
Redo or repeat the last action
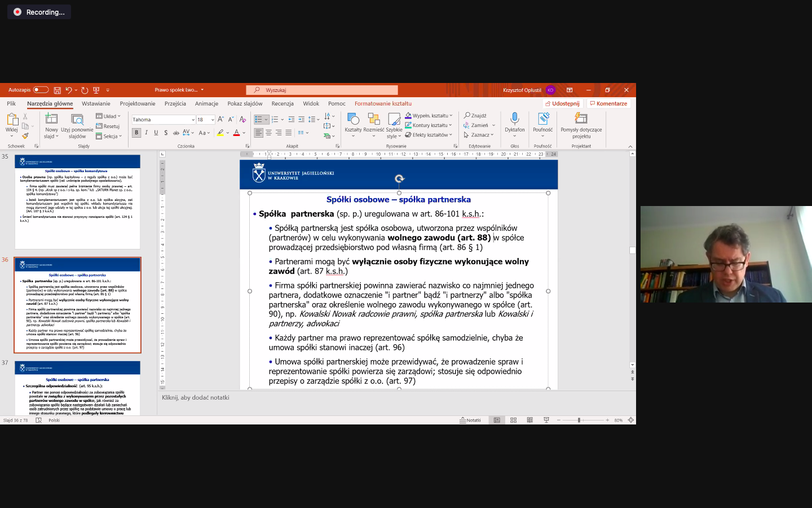[x=85, y=90]
